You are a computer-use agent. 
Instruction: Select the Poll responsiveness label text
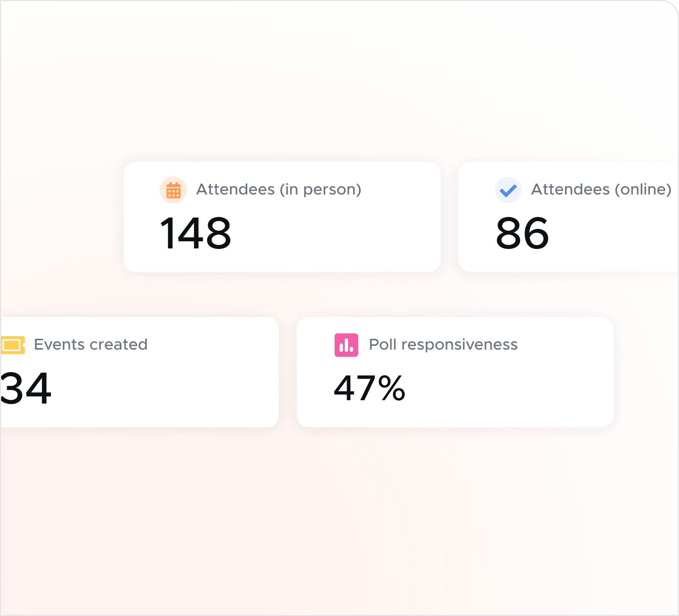(x=443, y=344)
